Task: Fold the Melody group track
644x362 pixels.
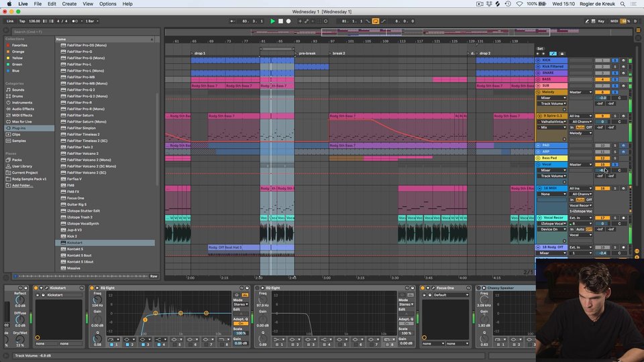Action: click(x=538, y=92)
